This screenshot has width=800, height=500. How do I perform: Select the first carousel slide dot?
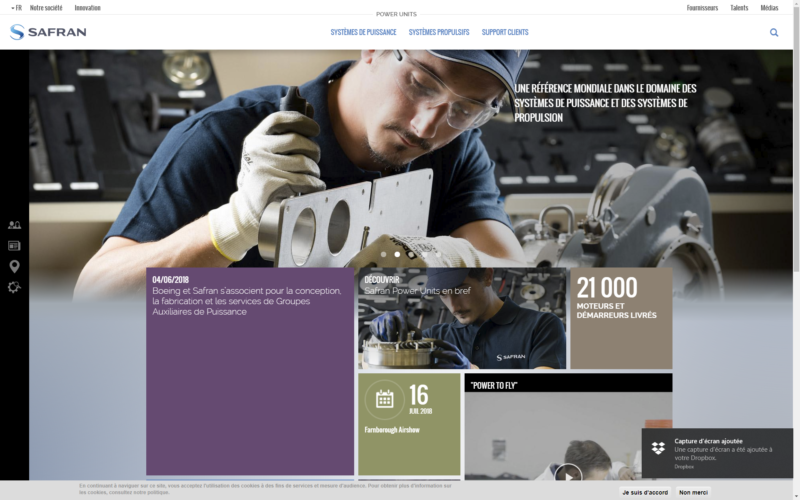tap(384, 255)
